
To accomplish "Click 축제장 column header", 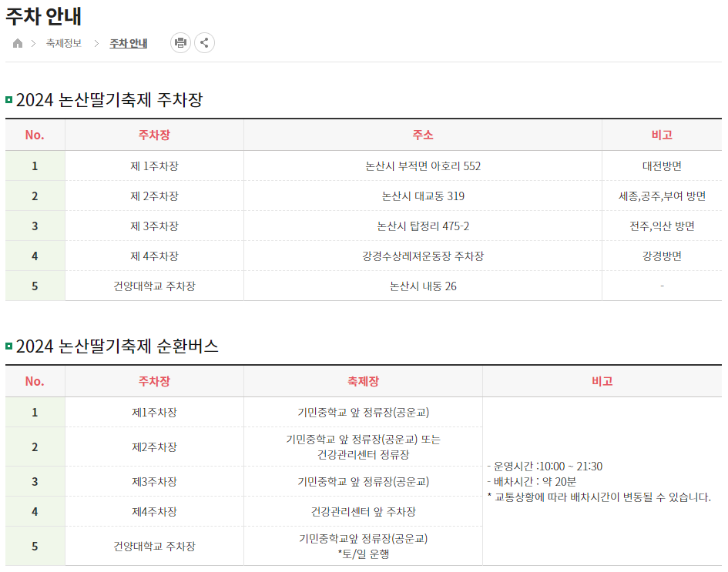I will (363, 381).
